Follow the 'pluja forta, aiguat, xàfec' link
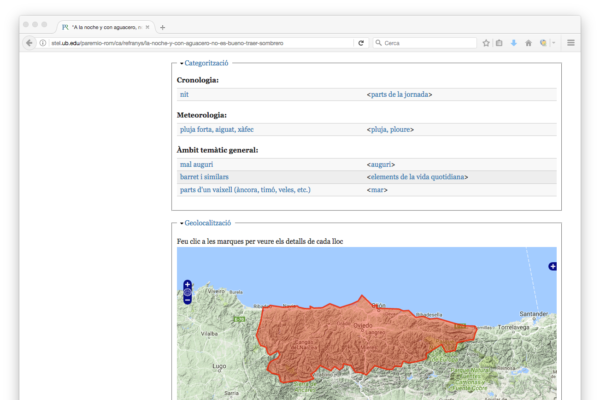The image size is (600, 400). pyautogui.click(x=216, y=130)
